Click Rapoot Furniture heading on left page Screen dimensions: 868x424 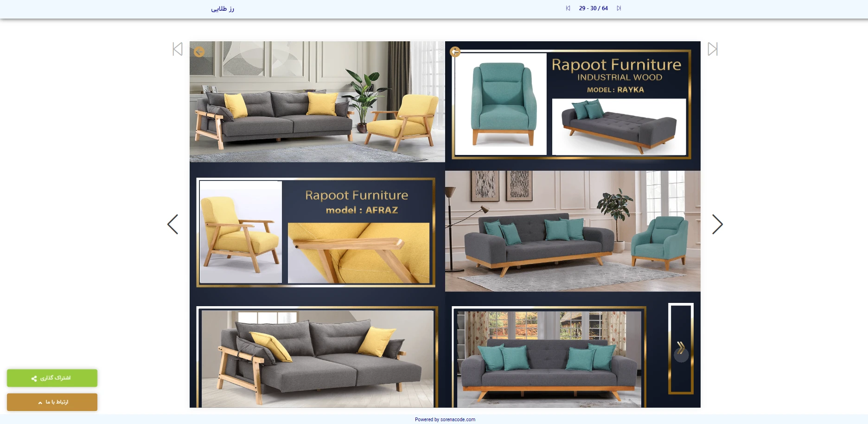point(357,195)
